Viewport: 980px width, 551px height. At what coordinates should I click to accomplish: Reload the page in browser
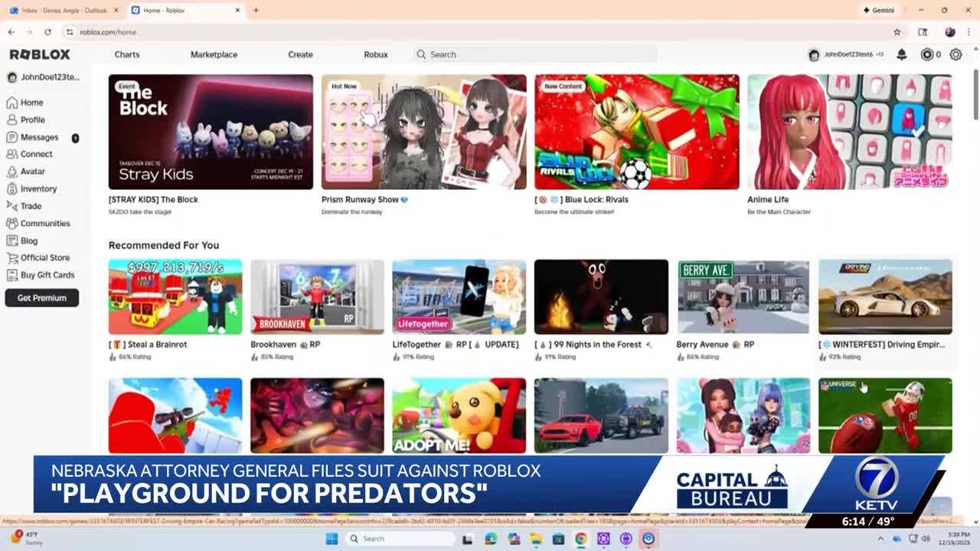(x=47, y=32)
